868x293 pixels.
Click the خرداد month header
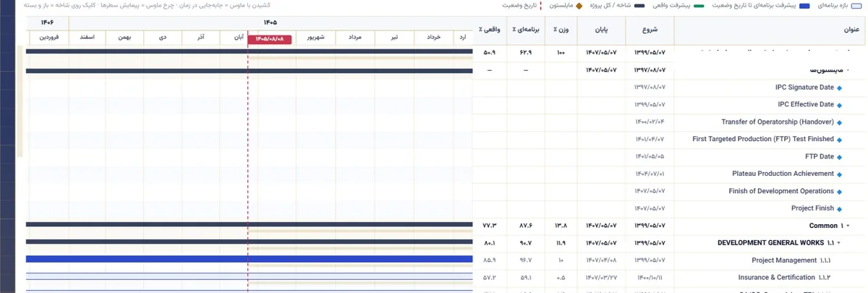(433, 36)
